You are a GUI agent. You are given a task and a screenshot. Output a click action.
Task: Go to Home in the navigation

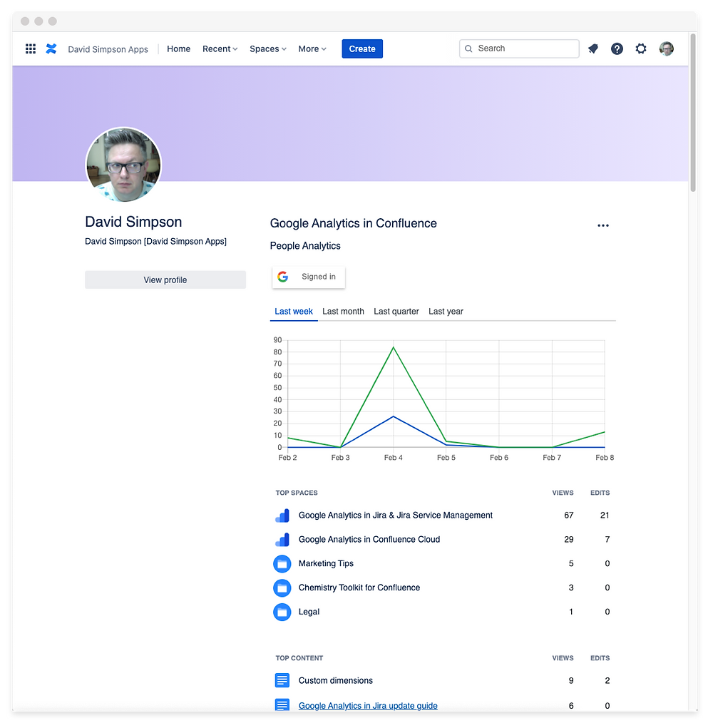click(x=179, y=48)
